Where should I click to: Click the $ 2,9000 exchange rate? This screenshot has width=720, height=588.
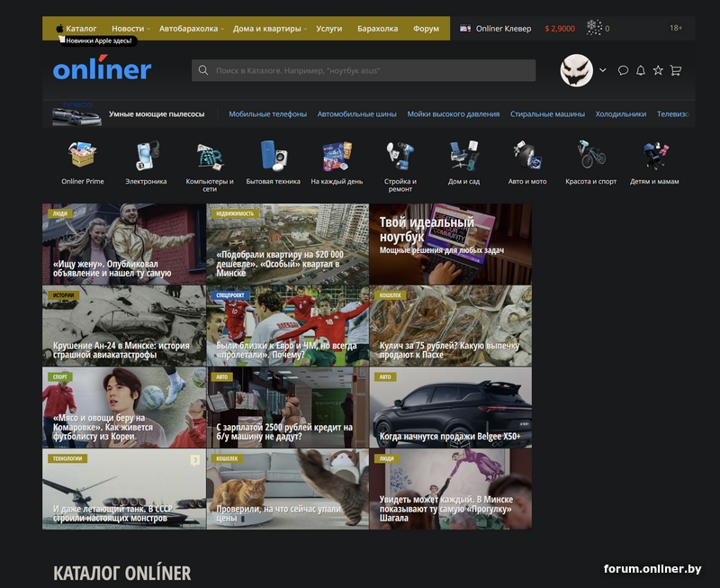point(560,29)
